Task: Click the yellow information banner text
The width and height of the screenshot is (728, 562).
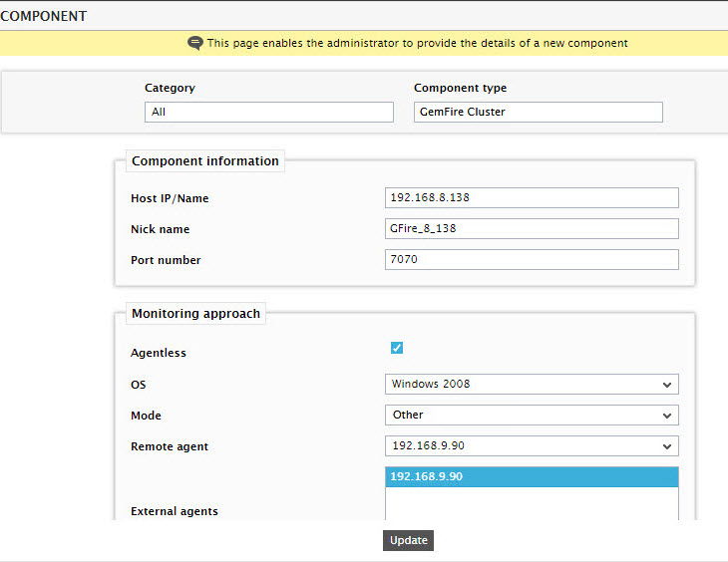Action: click(x=417, y=43)
